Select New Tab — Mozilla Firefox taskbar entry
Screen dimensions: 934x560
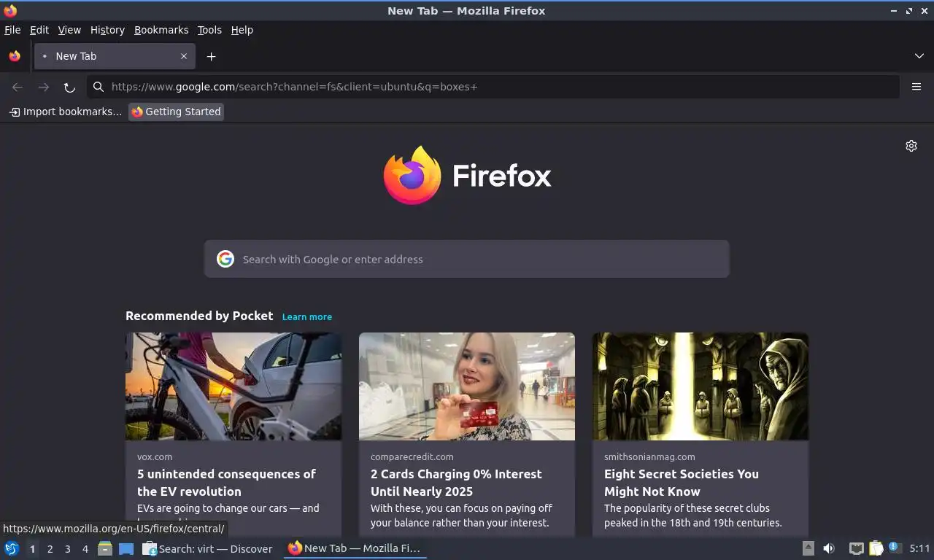(x=355, y=548)
